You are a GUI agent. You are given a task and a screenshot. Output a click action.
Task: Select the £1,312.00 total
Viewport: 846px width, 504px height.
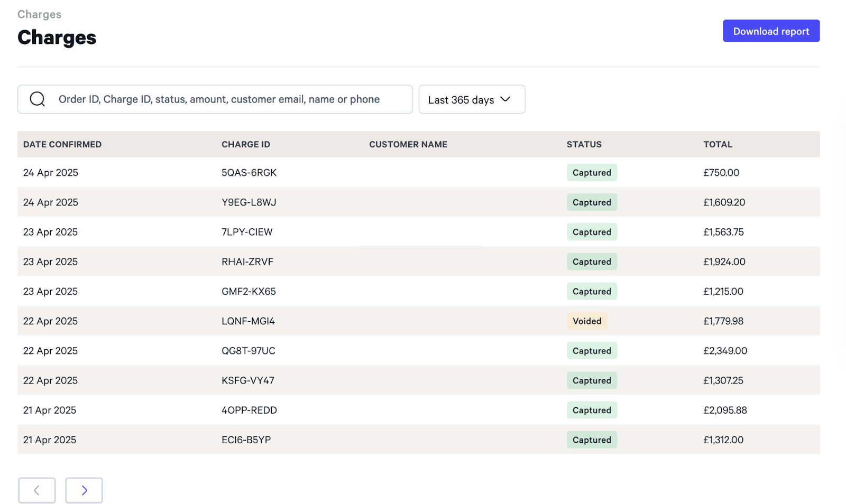click(723, 440)
